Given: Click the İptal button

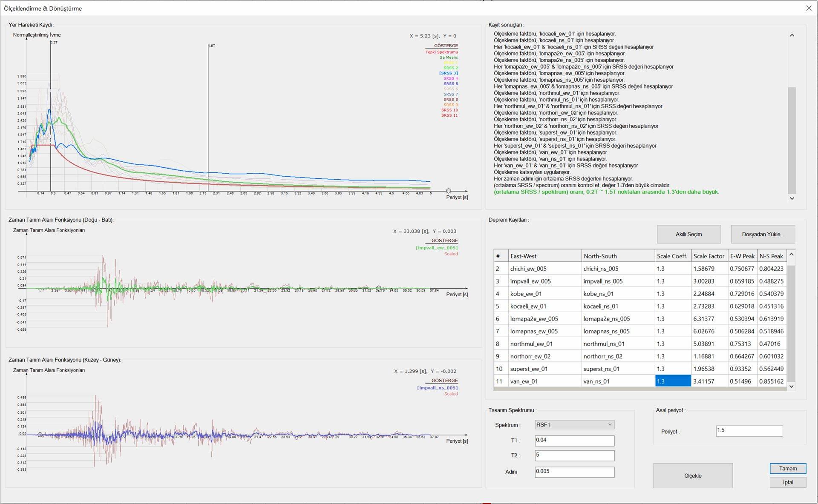Looking at the screenshot, I should coord(787,482).
